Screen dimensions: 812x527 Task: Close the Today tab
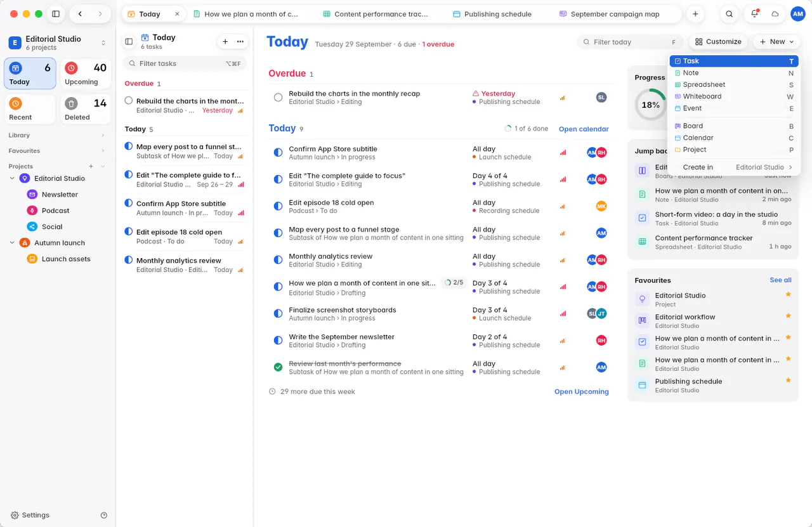click(x=177, y=14)
